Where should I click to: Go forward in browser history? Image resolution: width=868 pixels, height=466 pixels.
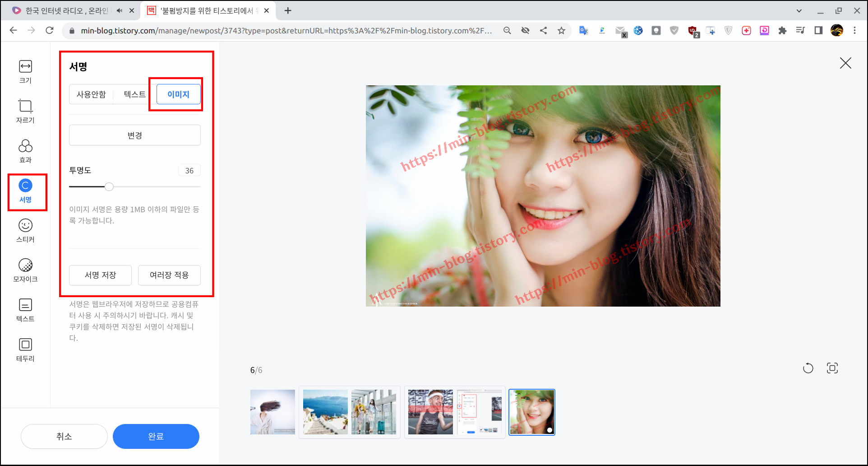[31, 30]
